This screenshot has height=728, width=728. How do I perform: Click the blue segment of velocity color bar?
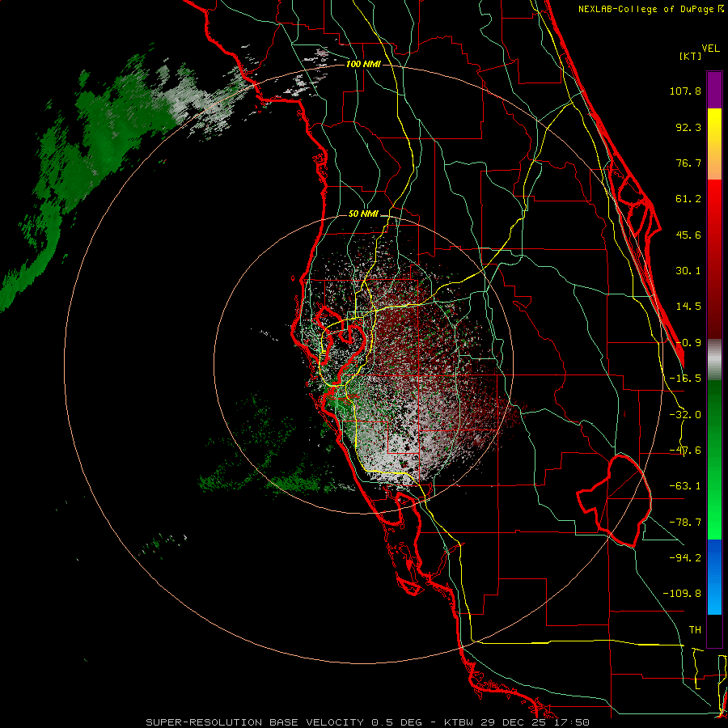[x=714, y=577]
